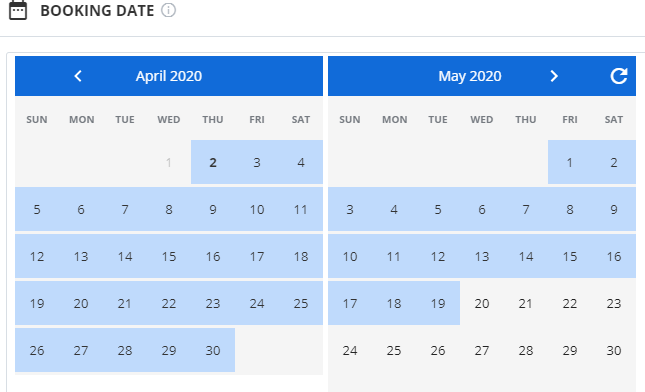The height and width of the screenshot is (392, 645).
Task: Select April 2 as booking start
Action: (x=213, y=162)
